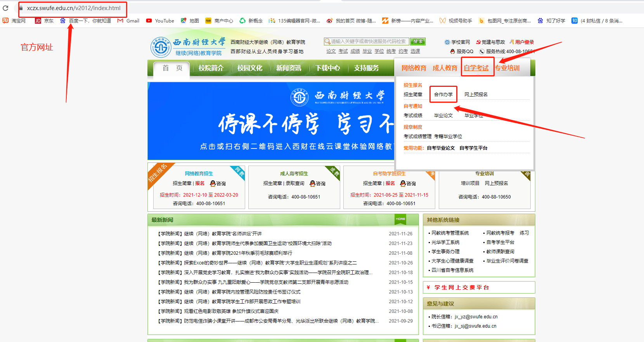Click the green 搜索 button
This screenshot has width=644, height=342.
[418, 41]
